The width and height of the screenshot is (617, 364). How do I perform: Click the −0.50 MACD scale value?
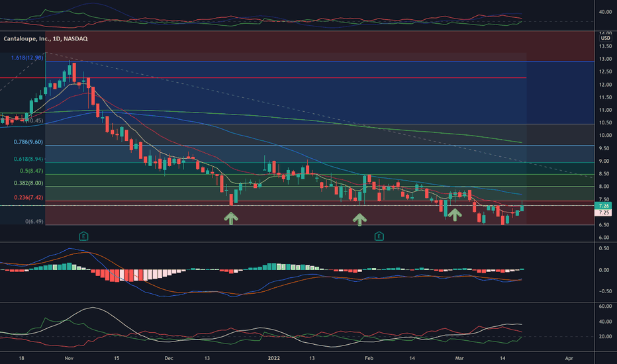pyautogui.click(x=604, y=292)
